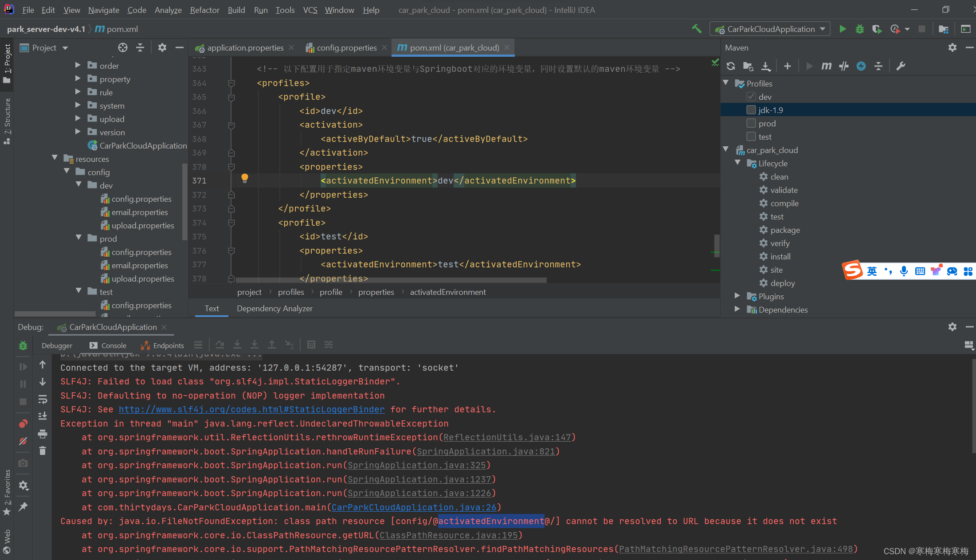Open the StaticLoggerBinder slf4j.org link
The width and height of the screenshot is (976, 560).
click(x=251, y=409)
